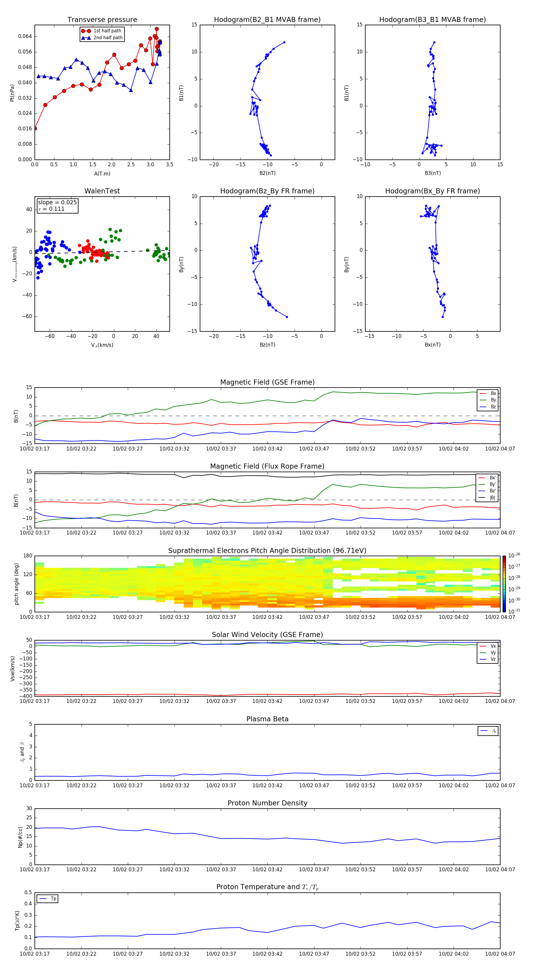The image size is (535, 980).
Task: Click 'Hodogram(Bx_By FR frame)' title
Action: 432,191
